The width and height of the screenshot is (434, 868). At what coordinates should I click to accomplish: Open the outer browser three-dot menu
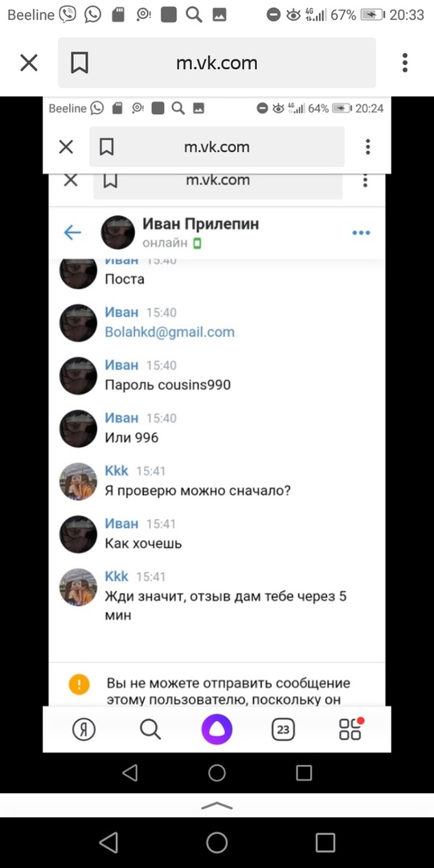click(x=405, y=63)
